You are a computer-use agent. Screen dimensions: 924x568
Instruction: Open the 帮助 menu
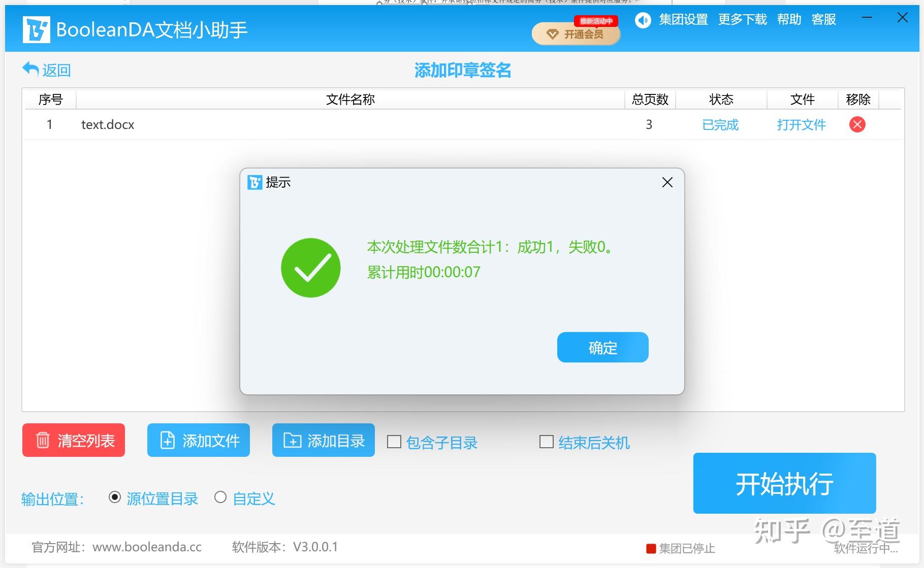[x=789, y=20]
